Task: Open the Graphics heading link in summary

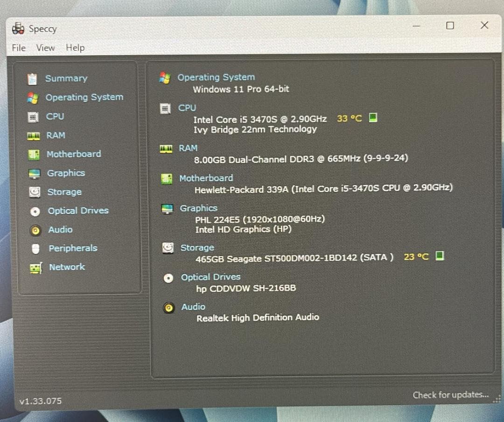Action: (x=199, y=208)
